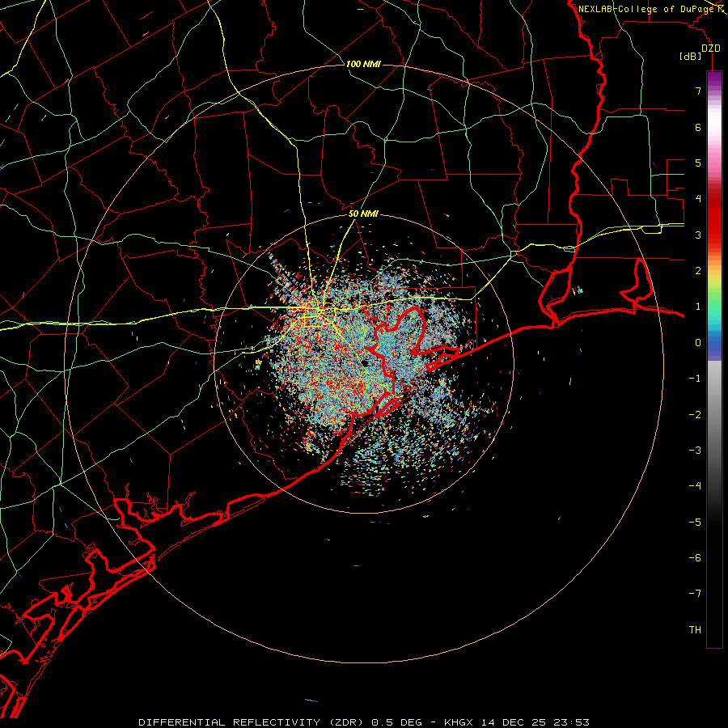Click the 'TH' threshold label on scale
The image size is (728, 728).
point(695,630)
